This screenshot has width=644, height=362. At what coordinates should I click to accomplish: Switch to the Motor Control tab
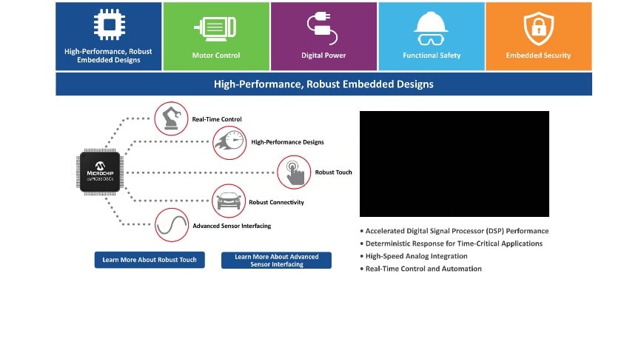216,56
